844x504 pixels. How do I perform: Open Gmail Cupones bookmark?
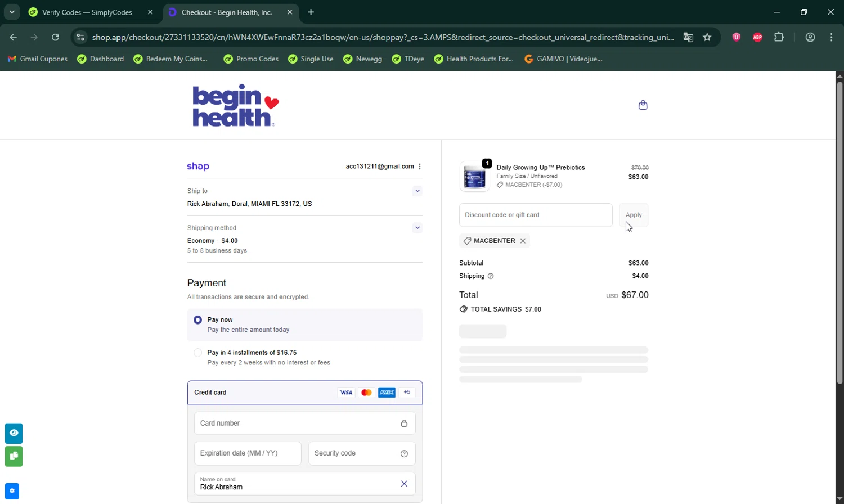click(37, 58)
